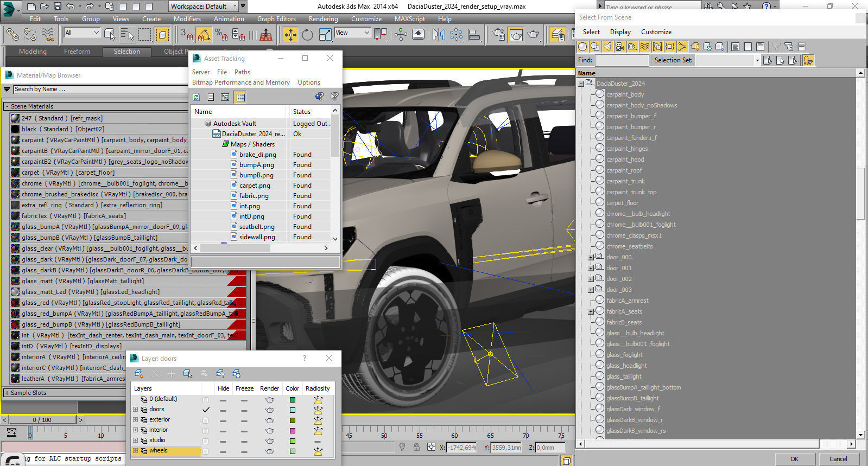Screen dimensions: 868x466
Task: Choose the Select and Uniform Scale tool
Action: [325, 35]
